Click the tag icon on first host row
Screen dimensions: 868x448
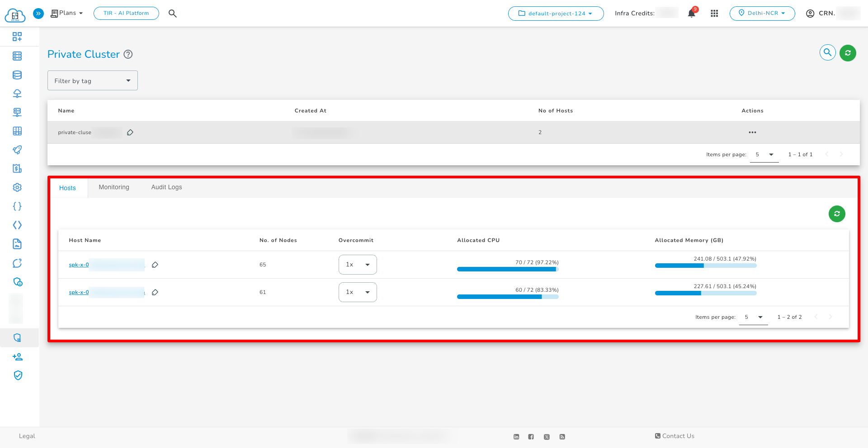(x=155, y=265)
